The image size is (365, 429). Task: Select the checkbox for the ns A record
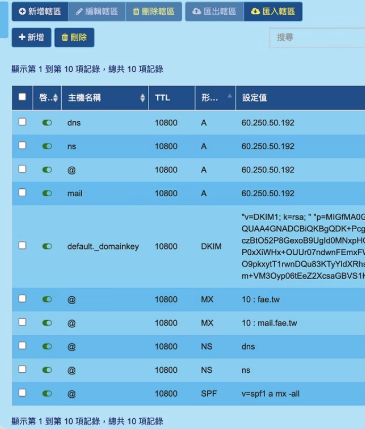tap(22, 146)
